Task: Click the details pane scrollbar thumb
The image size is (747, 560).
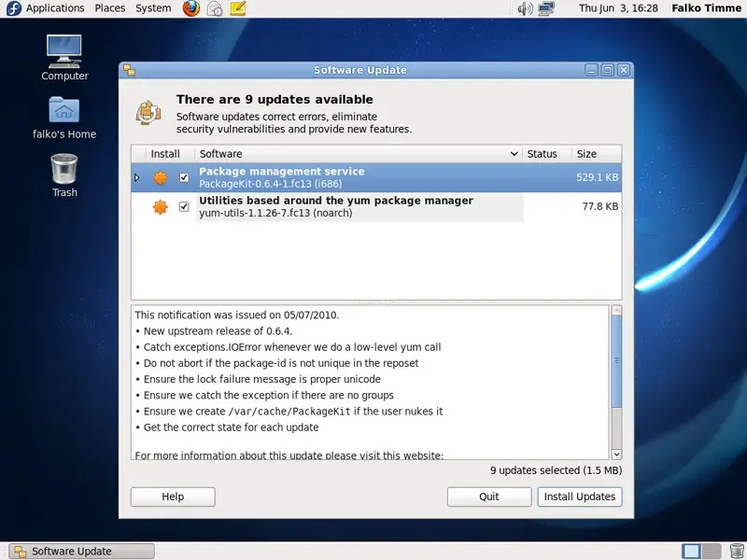Action: point(616,361)
